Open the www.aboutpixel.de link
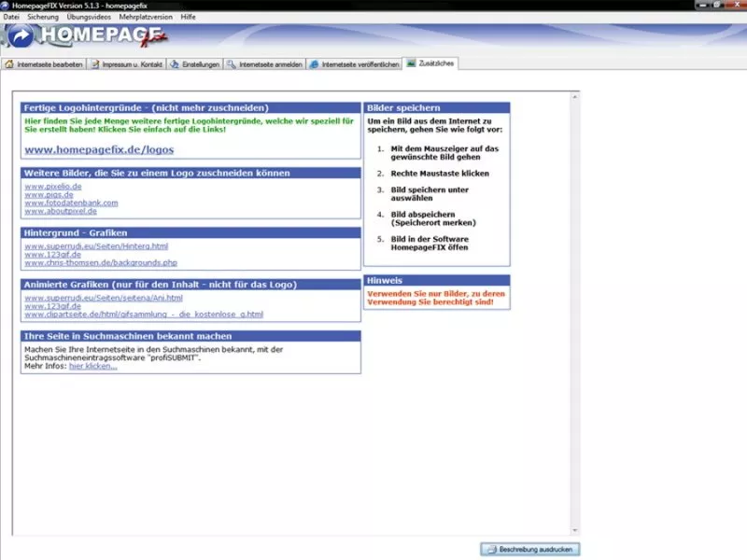The height and width of the screenshot is (560, 747). 61,211
